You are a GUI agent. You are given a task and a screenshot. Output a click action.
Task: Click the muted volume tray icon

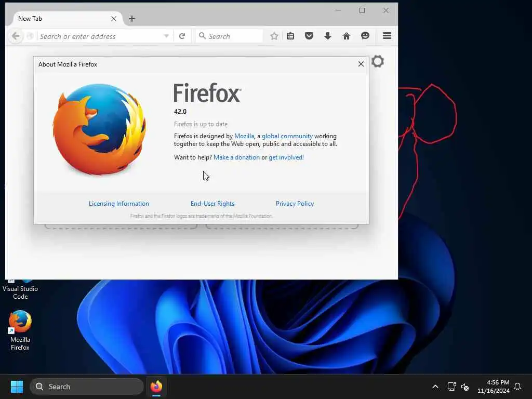tap(465, 387)
